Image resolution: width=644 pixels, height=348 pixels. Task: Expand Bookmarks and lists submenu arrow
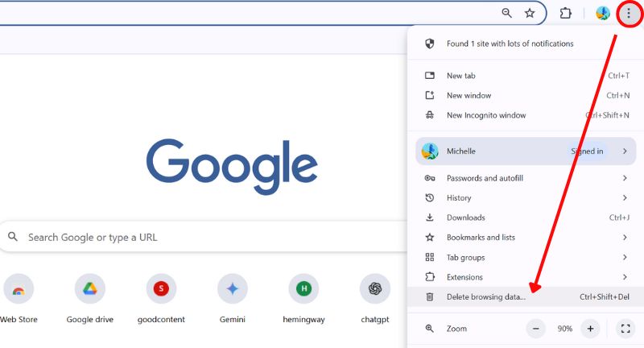point(625,237)
